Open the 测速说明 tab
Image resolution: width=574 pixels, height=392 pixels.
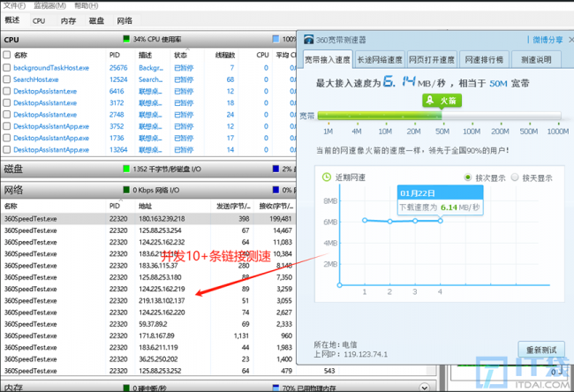536,60
